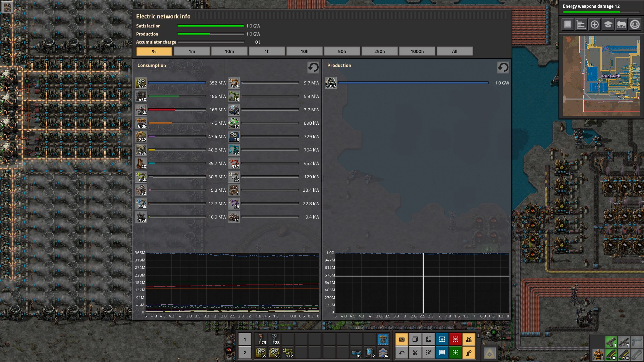Open the blueprint library book icon
644x362 pixels.
[568, 24]
